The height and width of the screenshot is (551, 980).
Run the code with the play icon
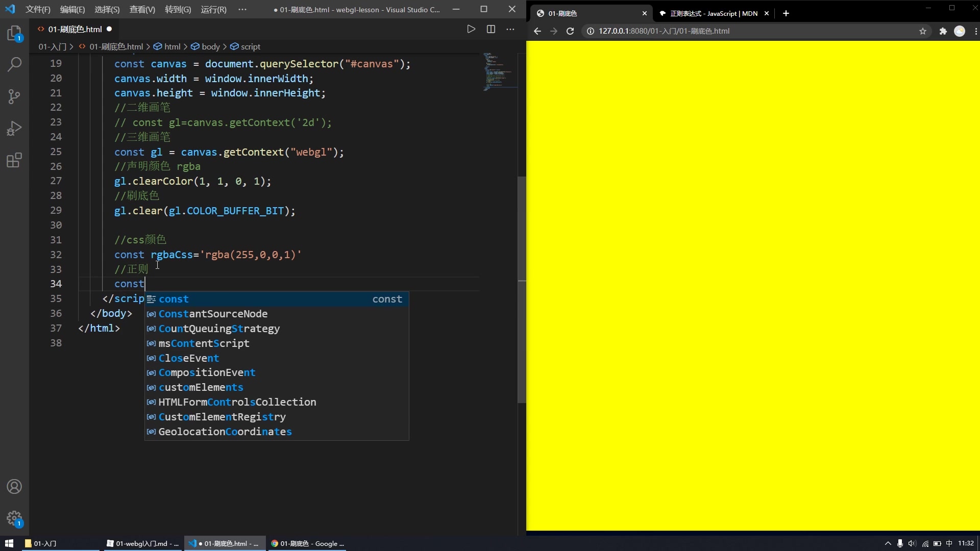tap(471, 29)
